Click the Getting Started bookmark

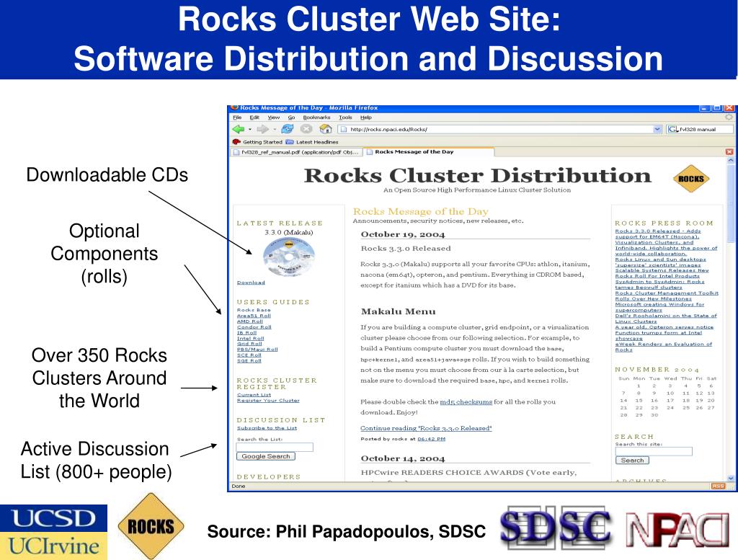[257, 142]
